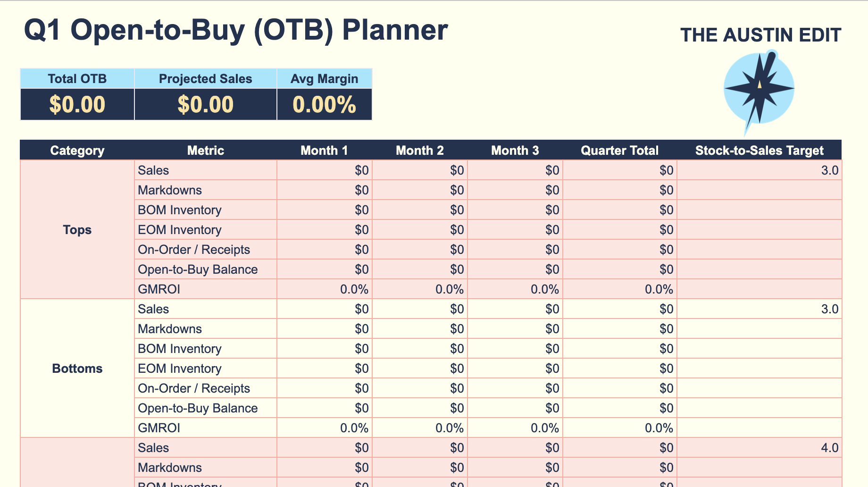This screenshot has width=868, height=487.
Task: Select the Stock-to-Sales Target header cell
Action: point(759,151)
